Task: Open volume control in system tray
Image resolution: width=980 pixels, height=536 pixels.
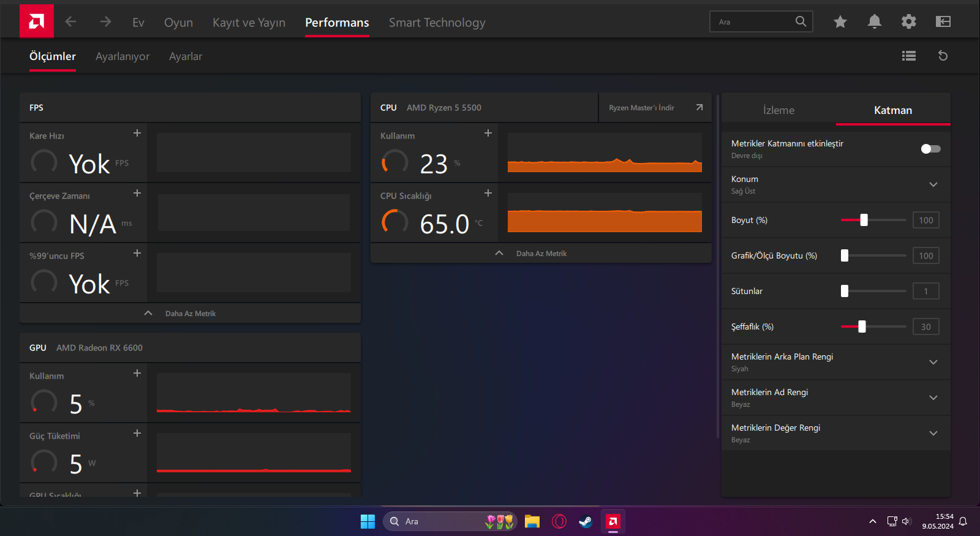Action: [907, 521]
